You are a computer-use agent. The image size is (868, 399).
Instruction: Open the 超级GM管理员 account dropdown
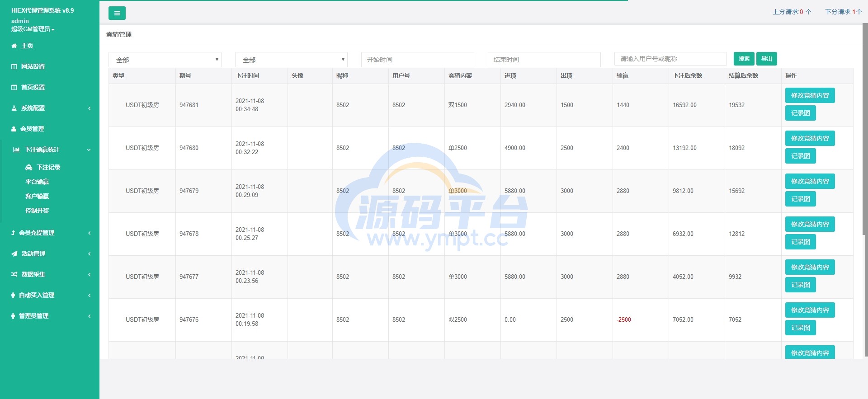pos(33,29)
